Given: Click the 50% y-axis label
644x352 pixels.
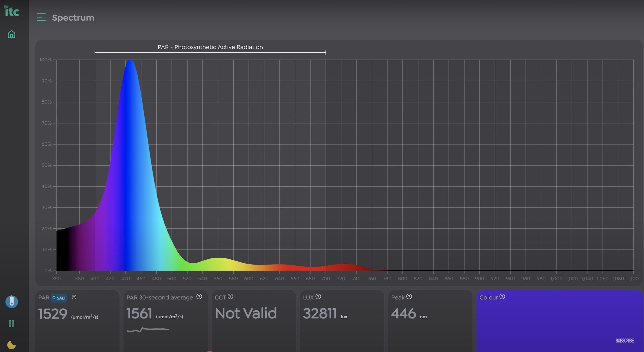Looking at the screenshot, I should [x=46, y=165].
